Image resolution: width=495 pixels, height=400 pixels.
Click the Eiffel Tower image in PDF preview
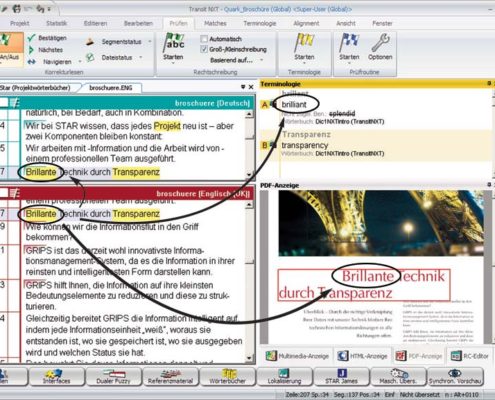pyautogui.click(x=381, y=223)
